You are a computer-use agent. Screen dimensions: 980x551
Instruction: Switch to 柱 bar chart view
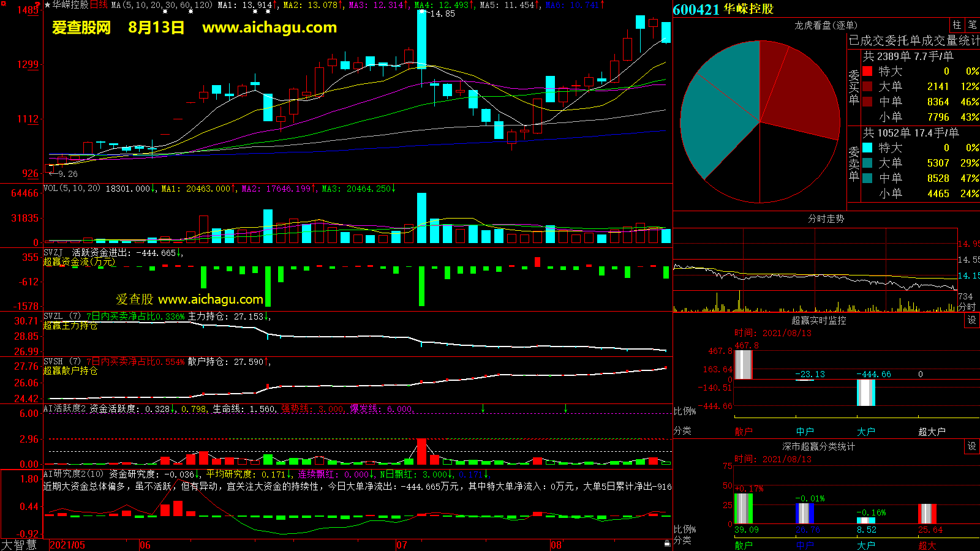pos(957,25)
